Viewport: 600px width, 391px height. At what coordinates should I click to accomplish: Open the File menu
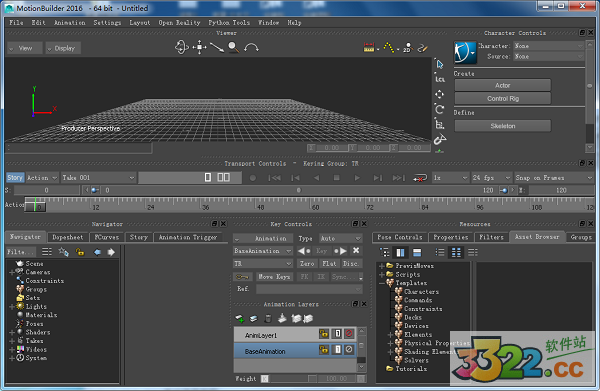(x=16, y=23)
